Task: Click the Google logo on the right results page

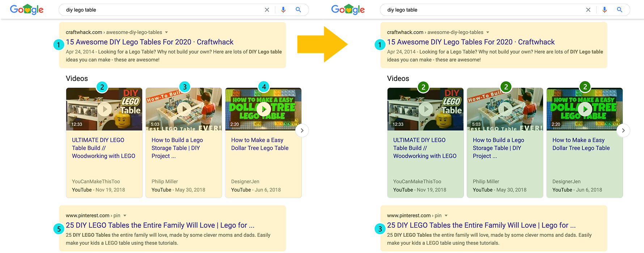Action: 348,9
